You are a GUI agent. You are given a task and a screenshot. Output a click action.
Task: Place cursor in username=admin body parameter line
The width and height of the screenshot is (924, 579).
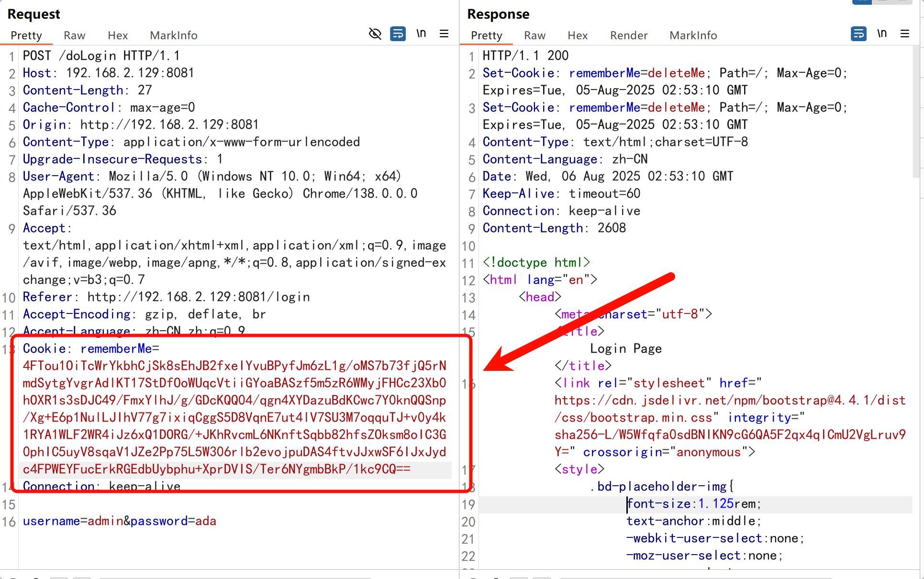tap(120, 521)
